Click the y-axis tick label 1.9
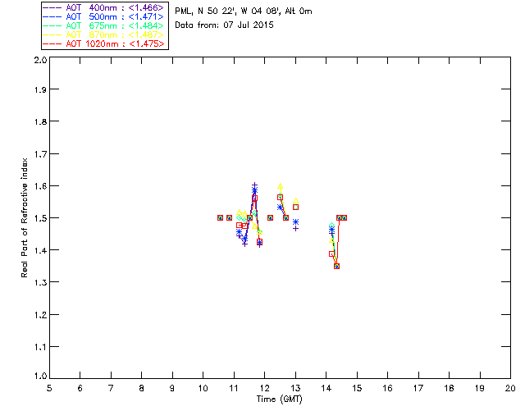This screenshot has width=525, height=420. point(40,89)
